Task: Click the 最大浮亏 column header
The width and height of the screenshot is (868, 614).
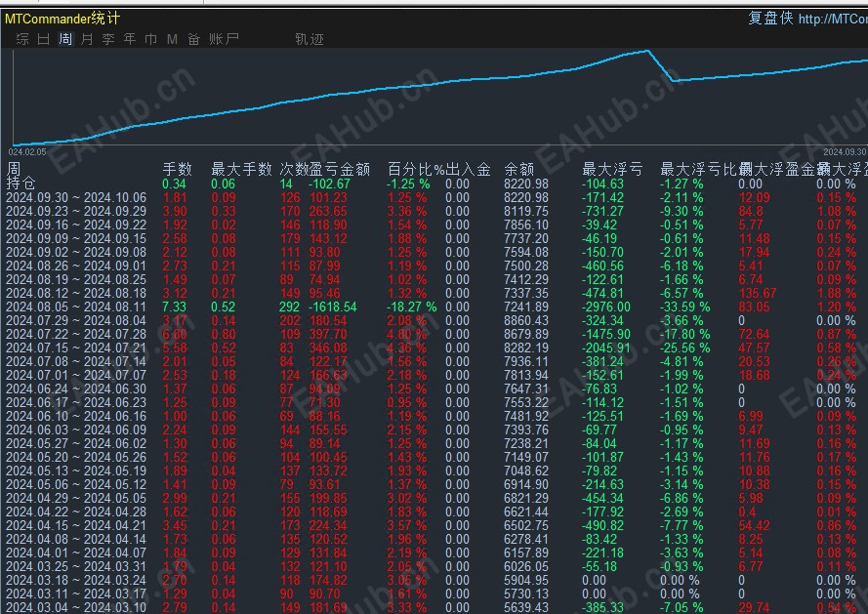Action: (x=612, y=170)
